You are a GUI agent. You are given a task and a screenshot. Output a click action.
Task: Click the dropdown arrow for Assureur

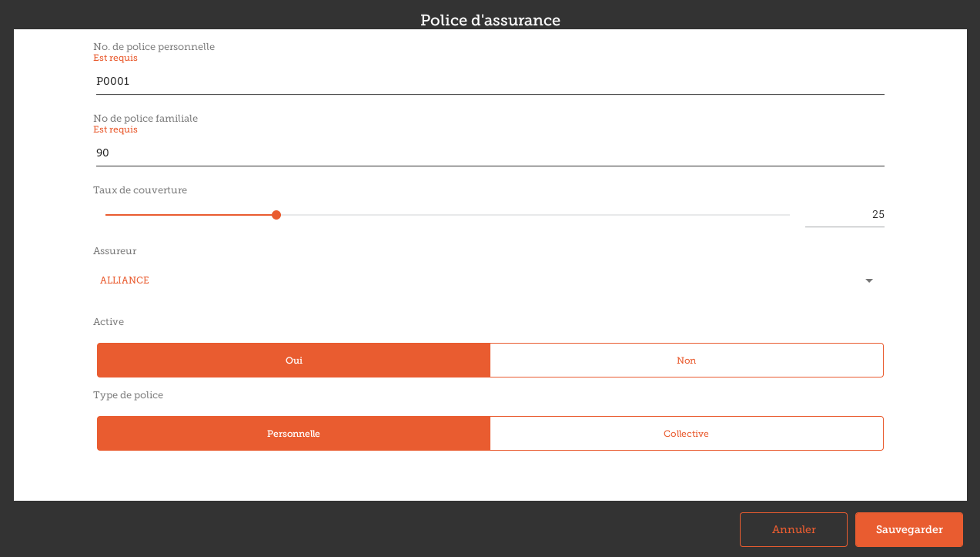869,281
